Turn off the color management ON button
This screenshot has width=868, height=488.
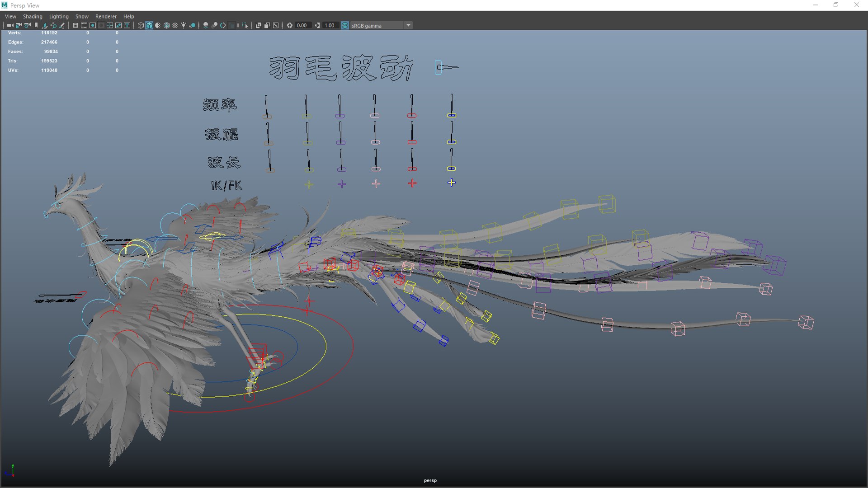[x=344, y=25]
